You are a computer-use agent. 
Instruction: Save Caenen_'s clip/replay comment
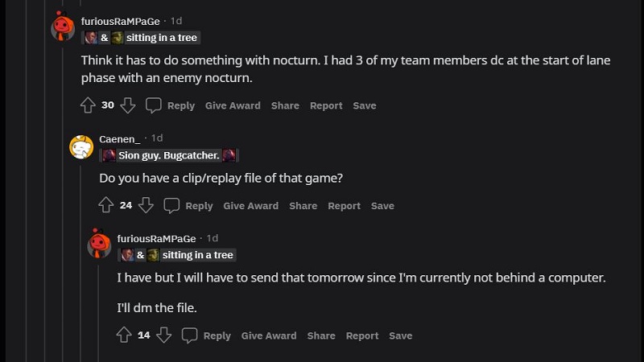pyautogui.click(x=382, y=206)
